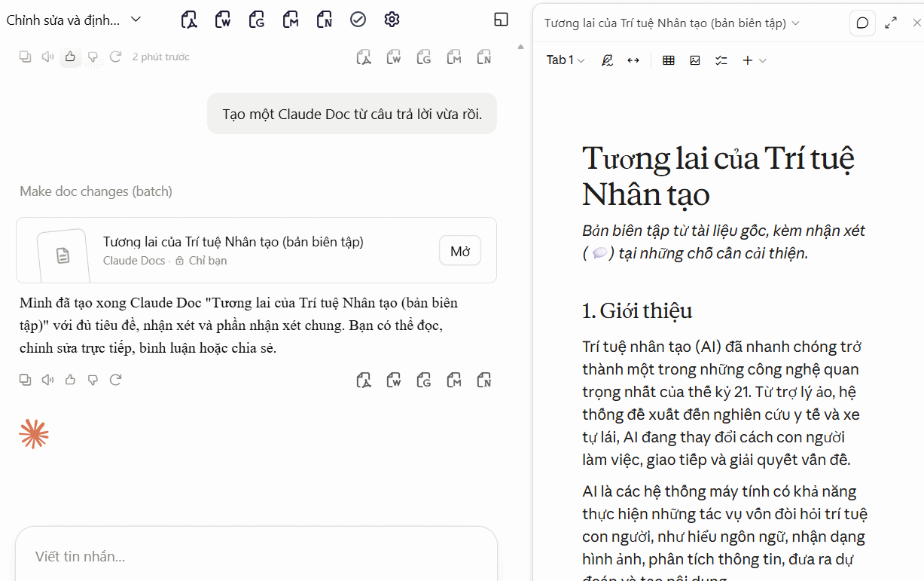This screenshot has height=581, width=924.
Task: Export chat to Google Docs from top toolbar
Action: pos(257,20)
